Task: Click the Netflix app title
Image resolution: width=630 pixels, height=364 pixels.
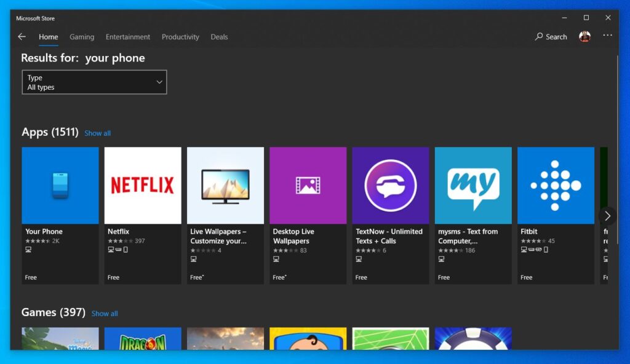Action: pos(119,231)
